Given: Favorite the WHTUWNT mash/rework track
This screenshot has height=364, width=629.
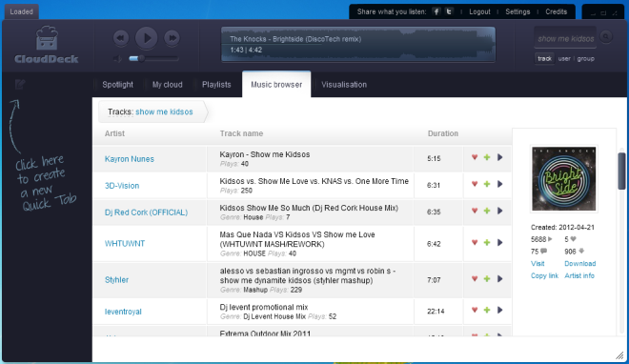Looking at the screenshot, I should point(475,243).
